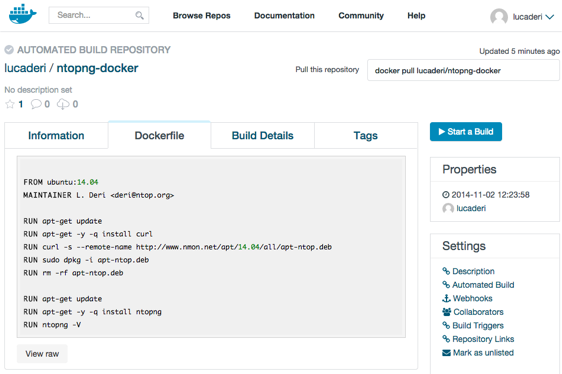
Task: Open the Webhooks settings link
Action: click(472, 298)
